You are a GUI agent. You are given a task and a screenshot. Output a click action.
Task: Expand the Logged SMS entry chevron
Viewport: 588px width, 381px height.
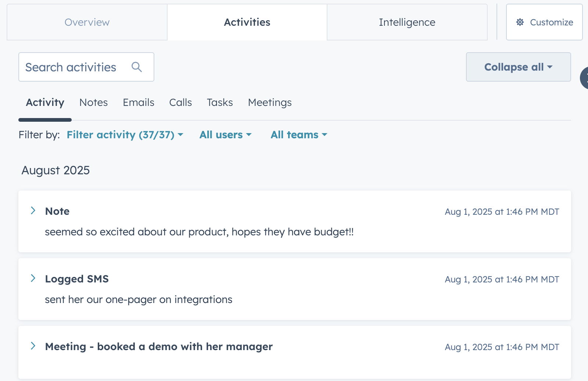[33, 278]
